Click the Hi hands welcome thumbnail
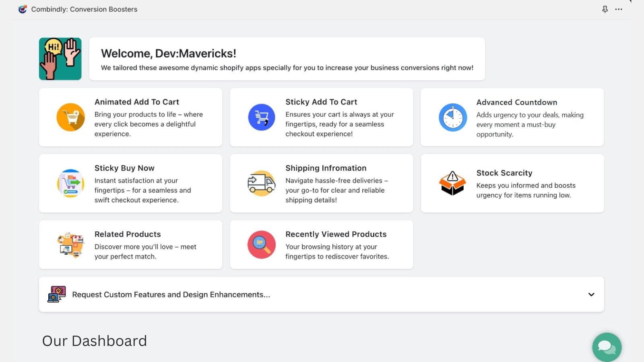This screenshot has height=362, width=644. pyautogui.click(x=60, y=59)
